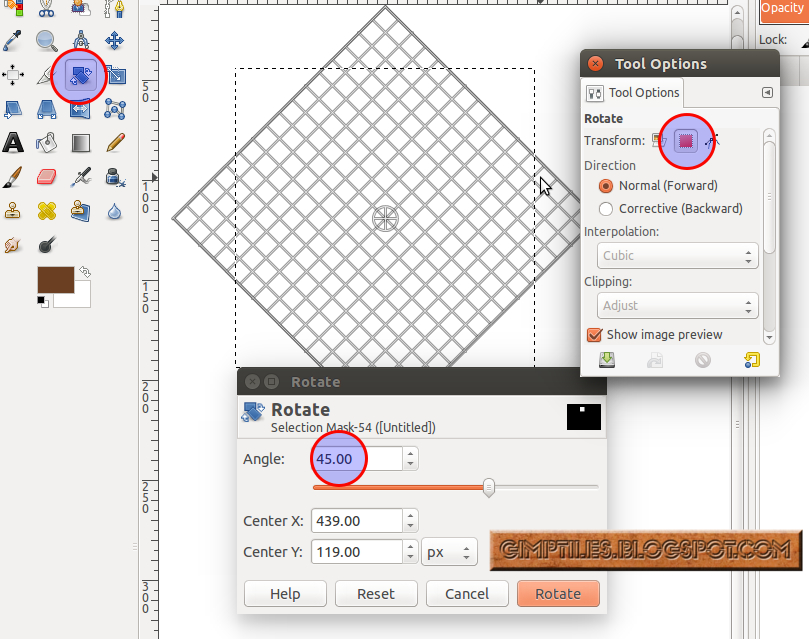Click inside the Angle value field
Viewport: 809px width, 639px height.
click(x=340, y=459)
